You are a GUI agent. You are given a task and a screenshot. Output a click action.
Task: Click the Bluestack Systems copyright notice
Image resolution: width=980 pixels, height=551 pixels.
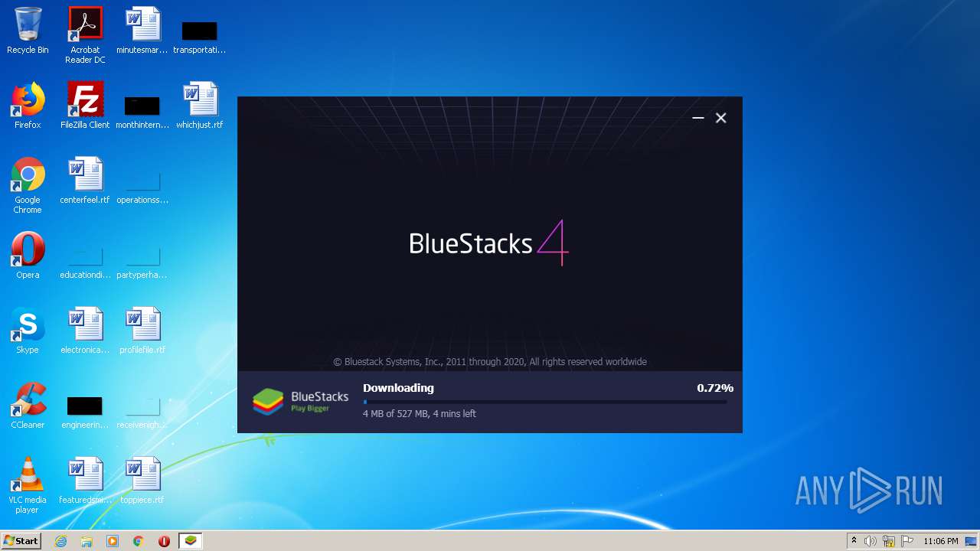(x=490, y=362)
